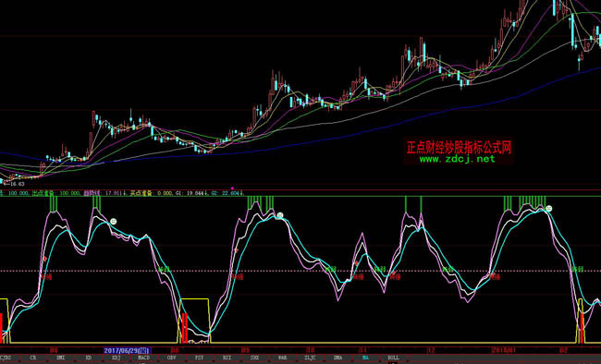Choose the highlighted MA tab

point(365,358)
